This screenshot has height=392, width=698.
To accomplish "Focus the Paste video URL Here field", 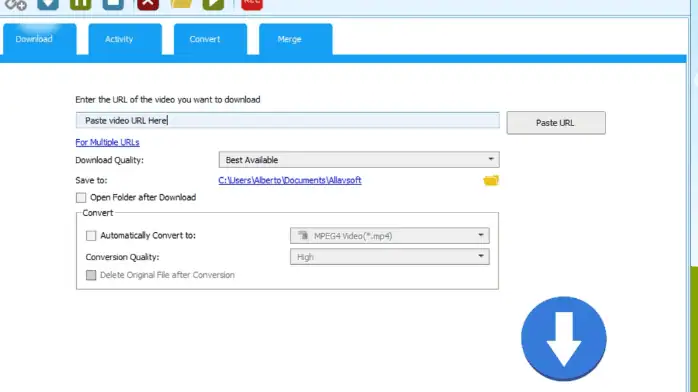I will click(x=288, y=121).
